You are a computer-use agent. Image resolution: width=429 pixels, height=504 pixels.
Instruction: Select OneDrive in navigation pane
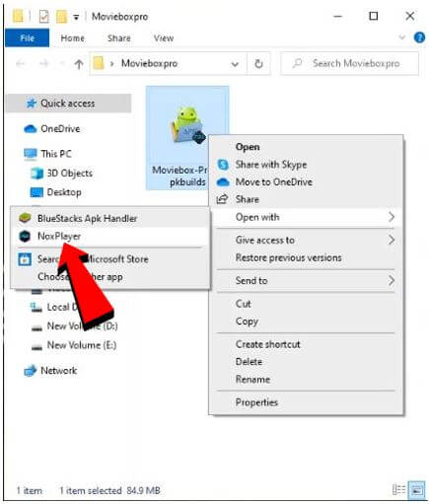coord(52,128)
